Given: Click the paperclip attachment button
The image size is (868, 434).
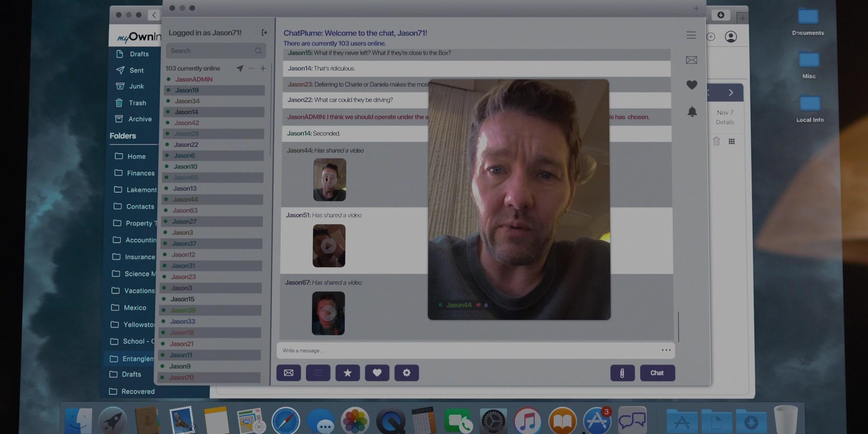Looking at the screenshot, I should point(622,373).
